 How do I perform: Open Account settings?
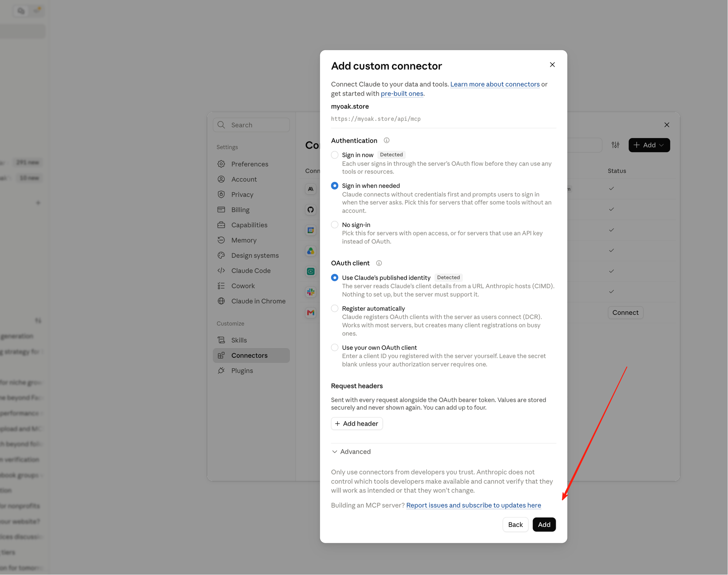pyautogui.click(x=251, y=179)
